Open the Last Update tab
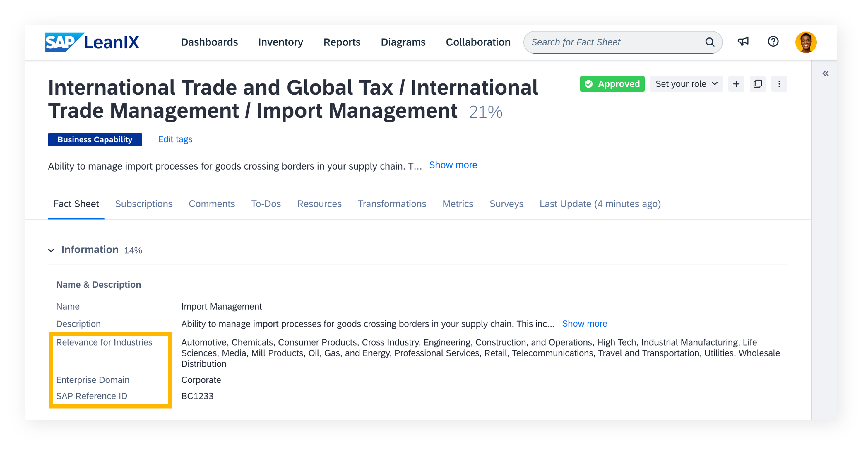Screen dimensions: 868x451 (x=600, y=204)
